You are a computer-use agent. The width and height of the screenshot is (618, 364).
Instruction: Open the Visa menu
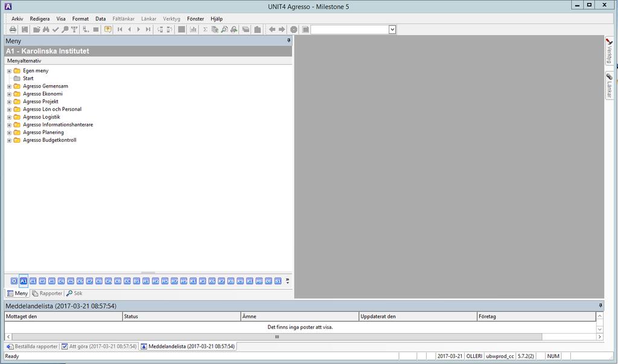(61, 19)
